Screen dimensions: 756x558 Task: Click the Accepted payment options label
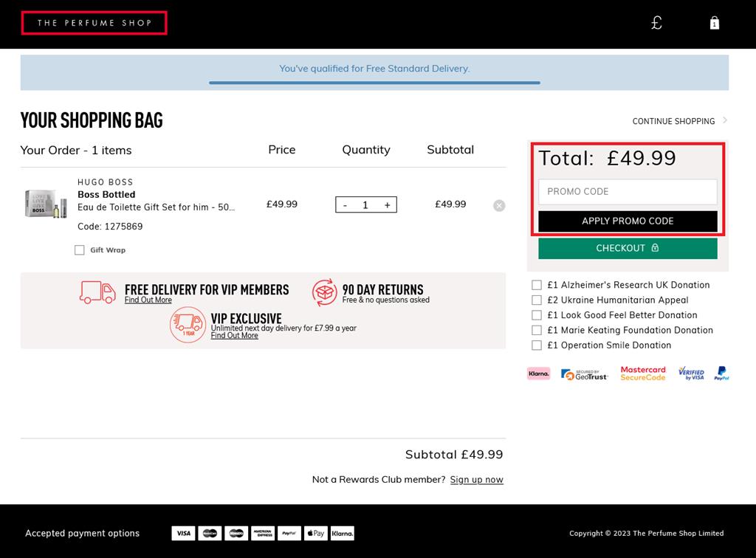pyautogui.click(x=83, y=534)
